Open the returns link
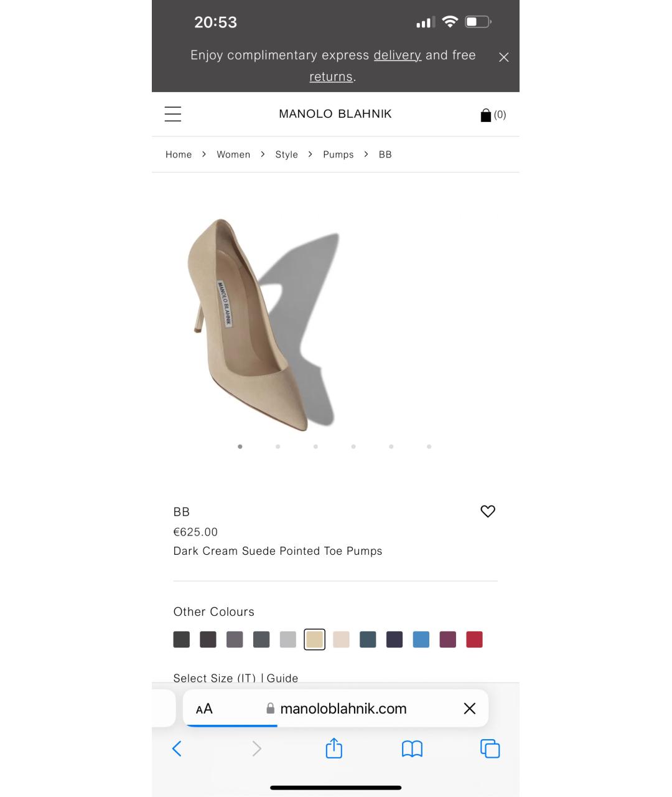 pos(331,77)
